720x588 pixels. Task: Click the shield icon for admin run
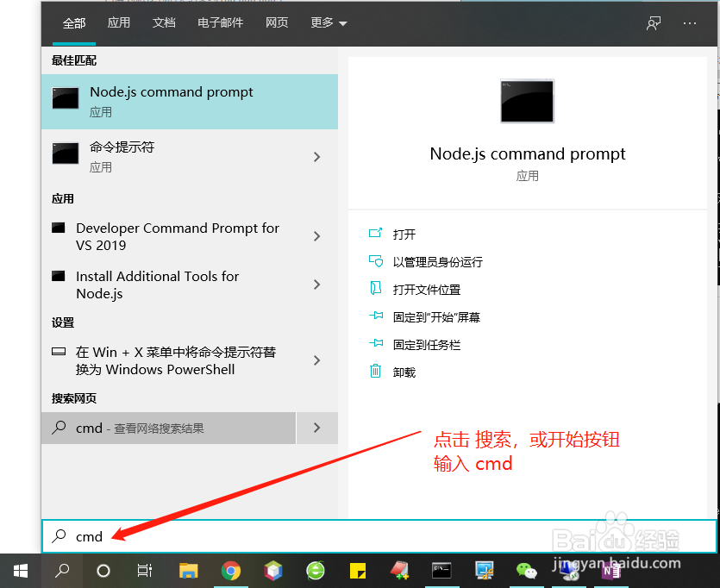376,260
